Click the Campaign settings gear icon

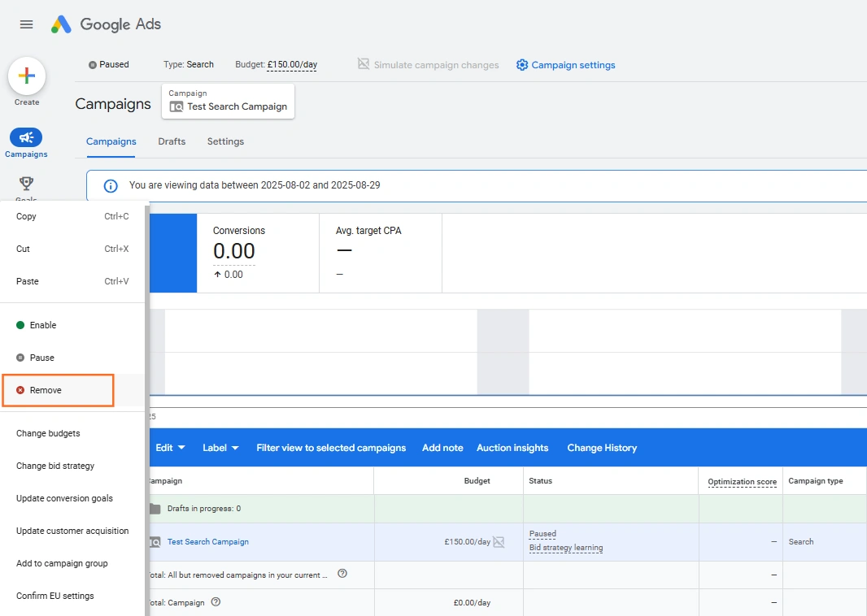pyautogui.click(x=522, y=65)
